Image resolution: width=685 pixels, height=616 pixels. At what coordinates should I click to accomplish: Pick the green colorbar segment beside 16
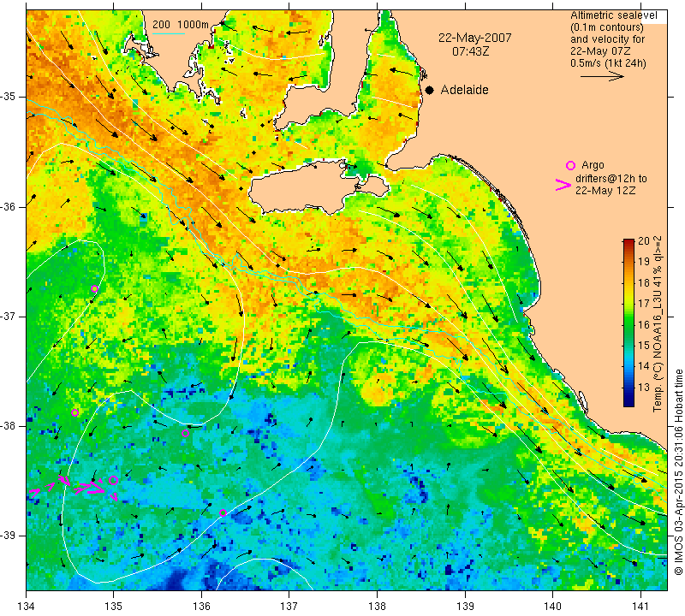[628, 324]
